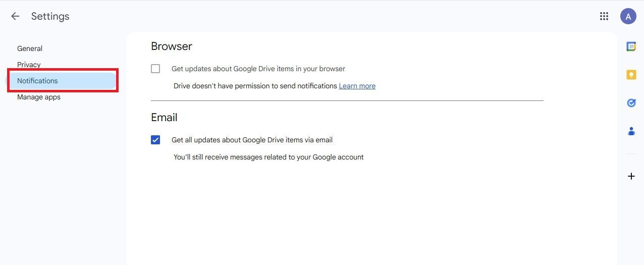Open the Manage apps section

pos(39,97)
